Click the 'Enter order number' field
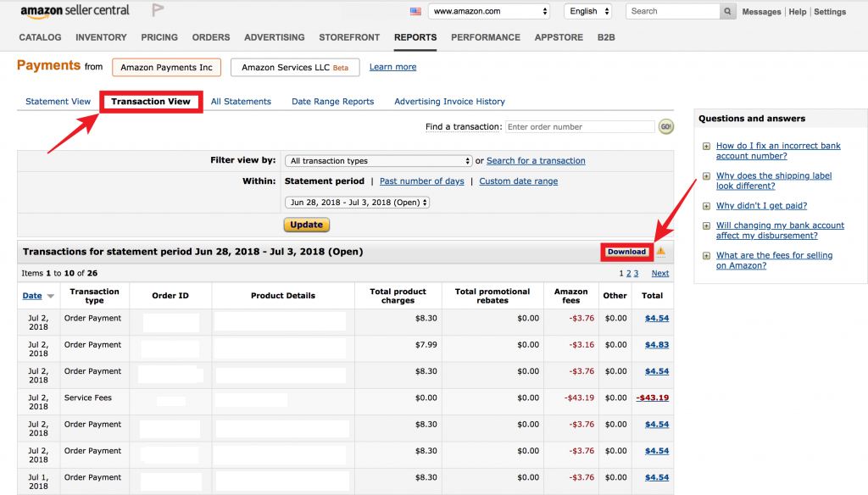Image resolution: width=868 pixels, height=495 pixels. pos(580,127)
